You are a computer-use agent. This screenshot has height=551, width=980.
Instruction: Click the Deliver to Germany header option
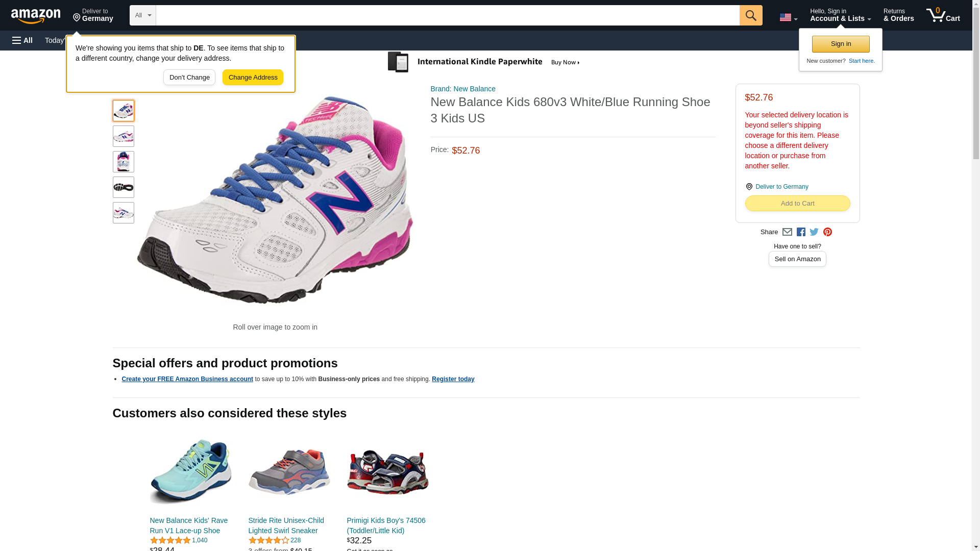coord(93,15)
